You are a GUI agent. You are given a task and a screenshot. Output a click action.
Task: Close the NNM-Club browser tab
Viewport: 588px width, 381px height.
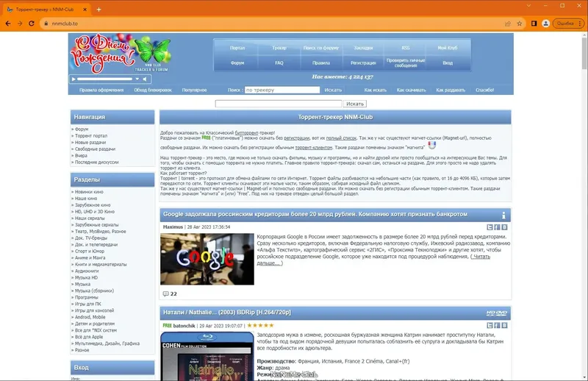(85, 10)
